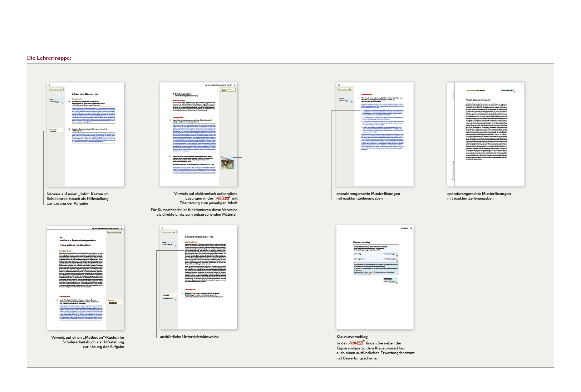
Task: Open the Orientierungslosigkeit page thumbnail
Action: point(198,134)
